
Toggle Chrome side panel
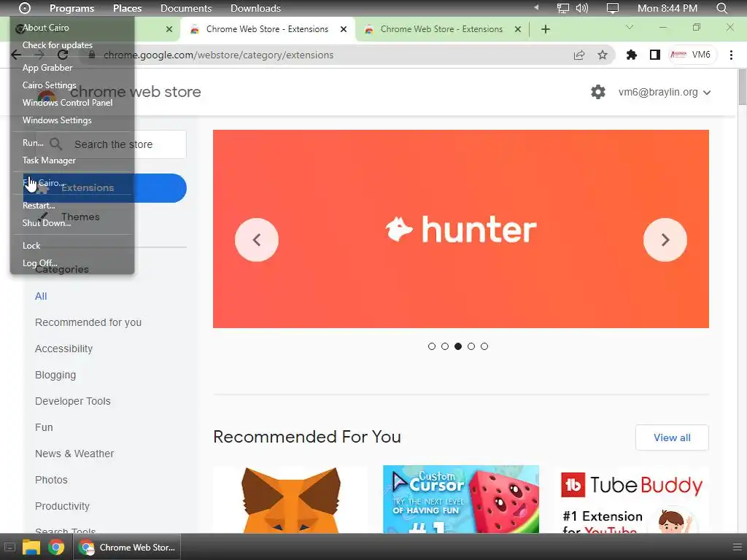655,55
